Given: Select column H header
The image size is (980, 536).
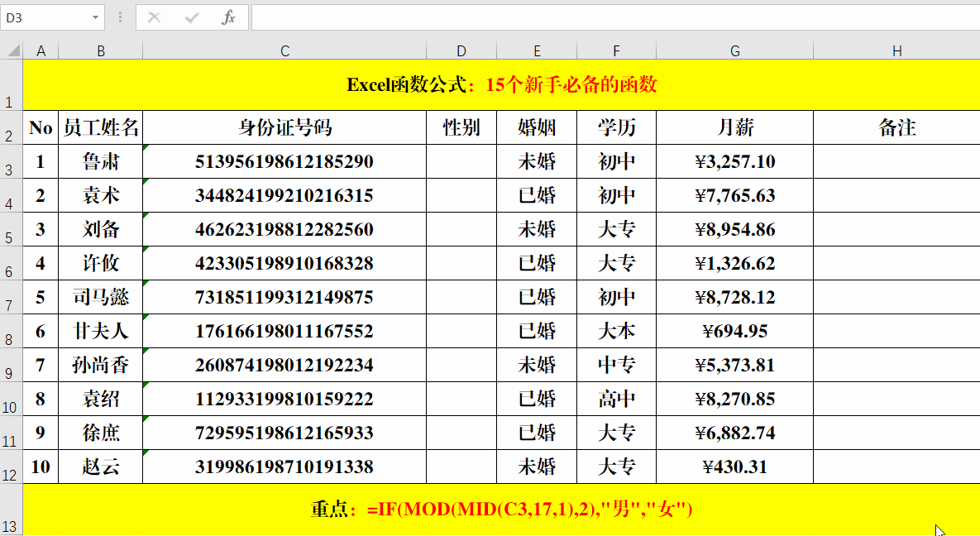Looking at the screenshot, I should [896, 50].
